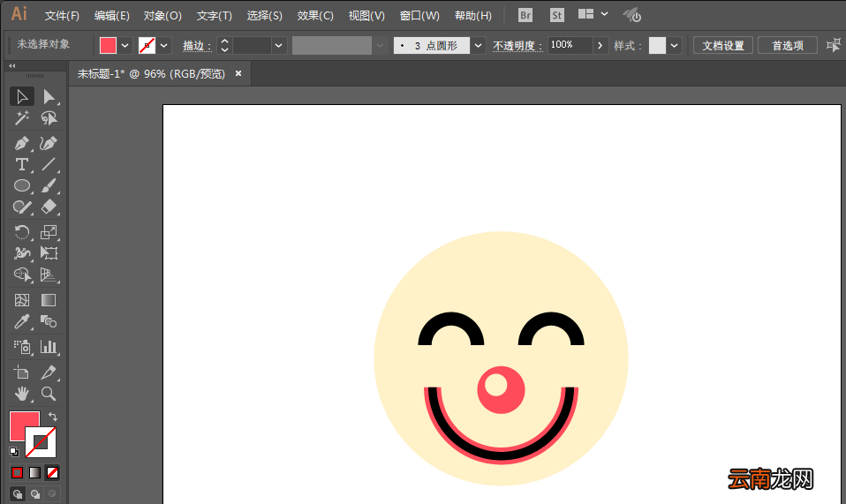Select the Ellipse tool

coord(21,185)
